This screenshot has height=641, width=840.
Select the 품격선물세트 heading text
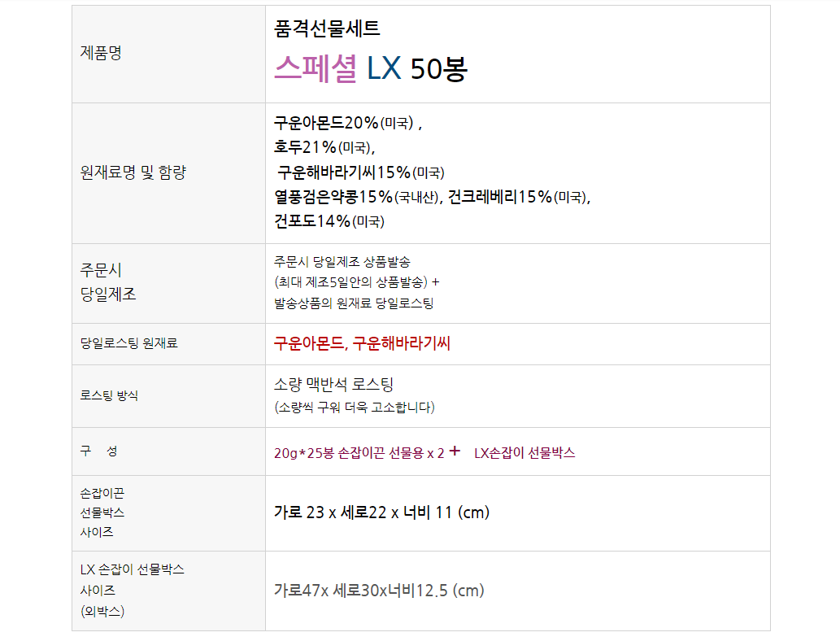[327, 29]
